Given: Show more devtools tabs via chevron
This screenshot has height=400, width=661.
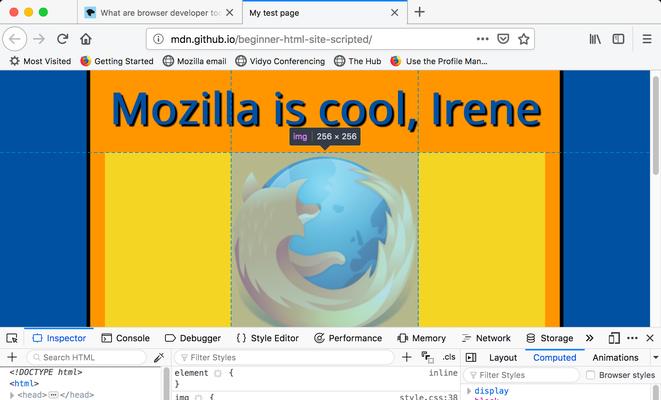Looking at the screenshot, I should pos(589,338).
